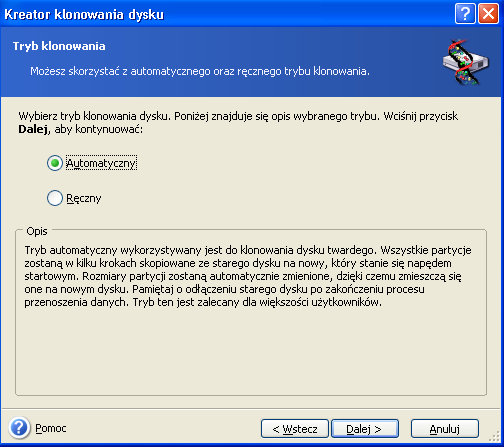Click the bold Dalej word in instructions
Viewport: 504px width, 447px height.
tap(33, 129)
